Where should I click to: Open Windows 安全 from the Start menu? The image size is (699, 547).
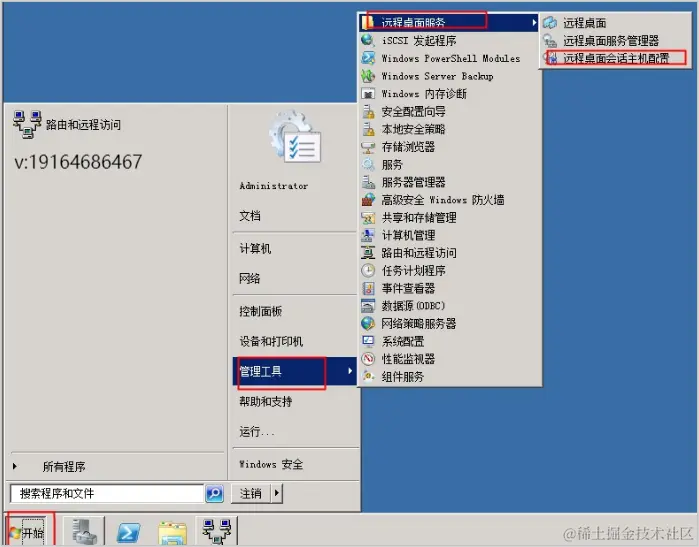tap(271, 464)
